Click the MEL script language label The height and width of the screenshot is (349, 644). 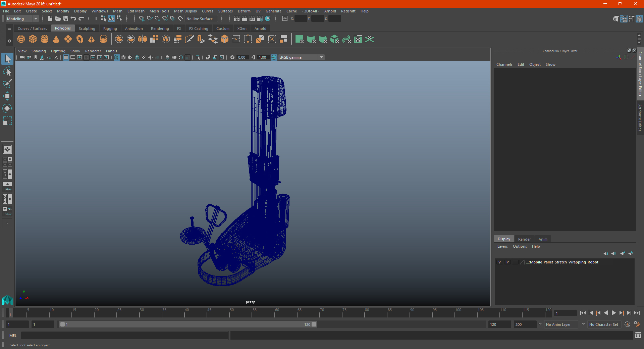click(x=13, y=336)
